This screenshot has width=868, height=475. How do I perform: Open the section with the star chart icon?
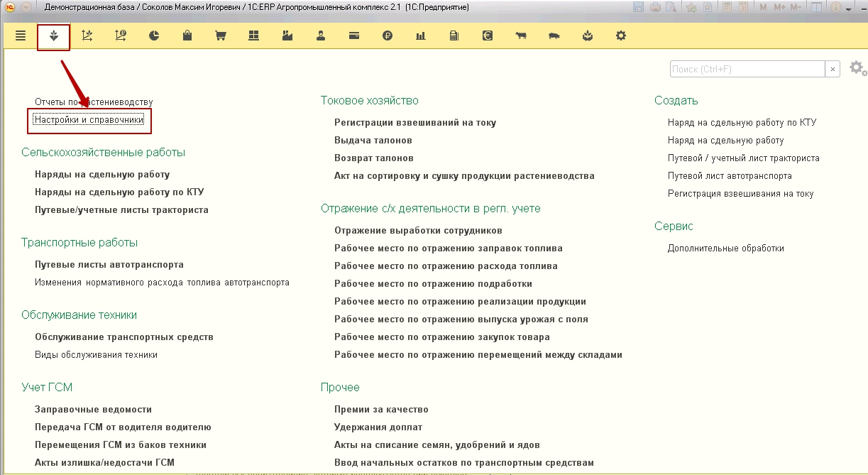point(87,36)
